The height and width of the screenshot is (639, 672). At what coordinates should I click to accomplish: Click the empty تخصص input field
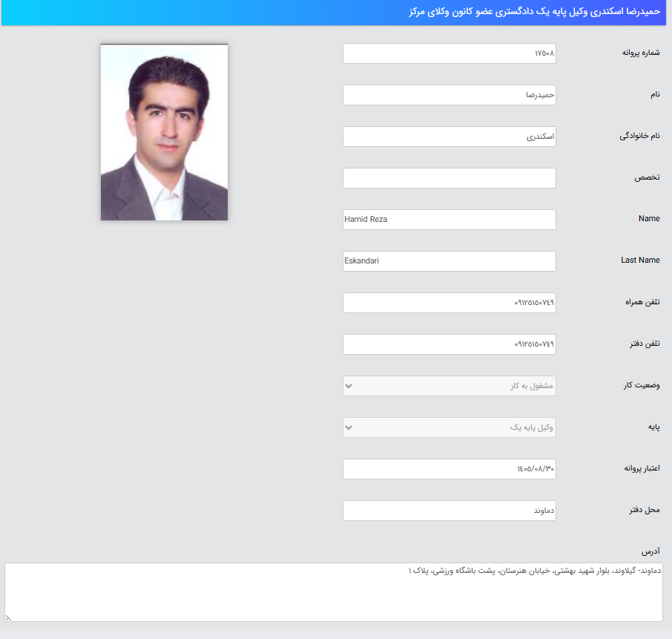pos(449,178)
